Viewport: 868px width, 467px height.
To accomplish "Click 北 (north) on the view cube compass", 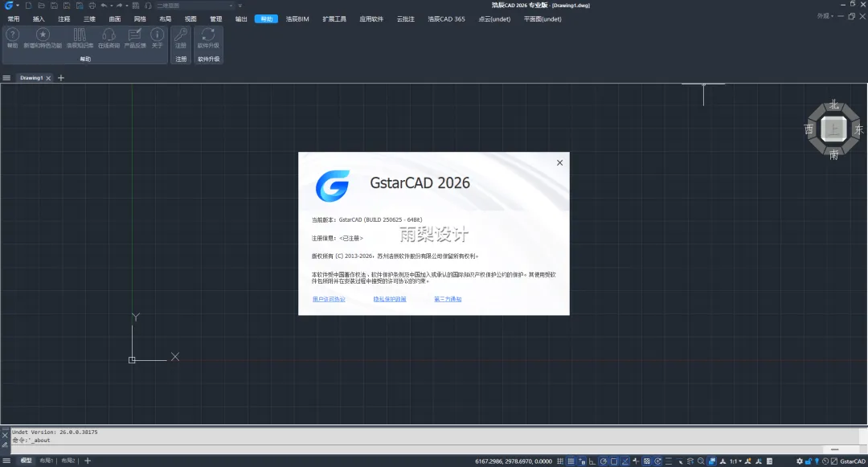I will [833, 105].
